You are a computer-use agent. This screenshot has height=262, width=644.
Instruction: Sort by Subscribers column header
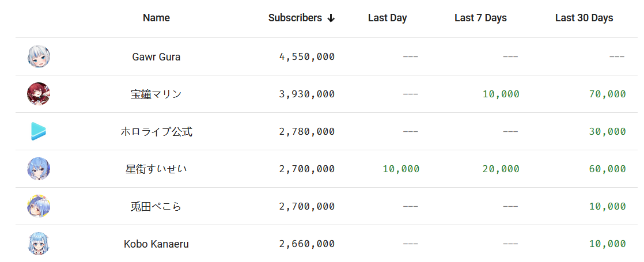coord(296,18)
